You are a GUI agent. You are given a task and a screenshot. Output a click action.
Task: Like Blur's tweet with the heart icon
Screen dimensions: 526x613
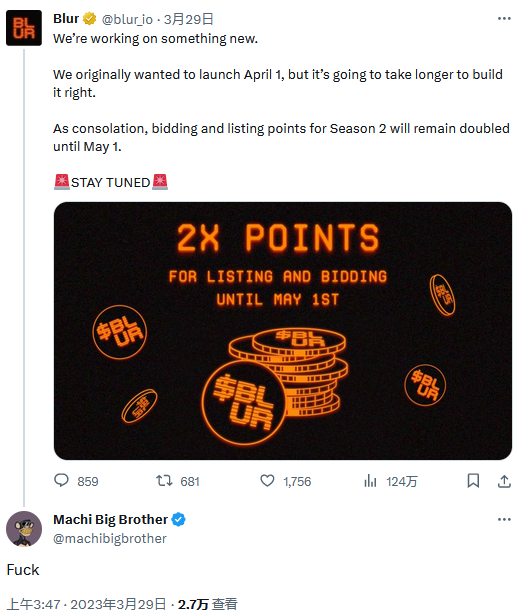click(267, 480)
